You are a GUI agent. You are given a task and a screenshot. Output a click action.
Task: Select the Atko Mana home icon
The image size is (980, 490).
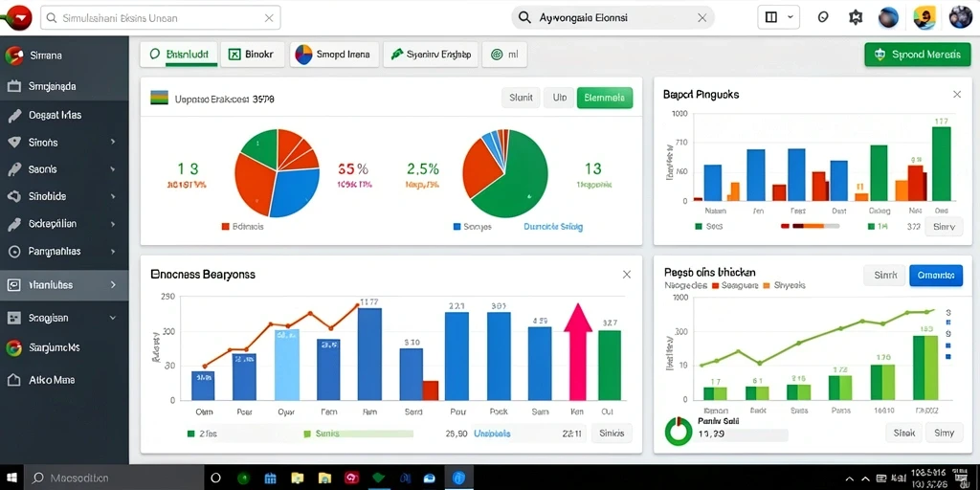point(13,379)
